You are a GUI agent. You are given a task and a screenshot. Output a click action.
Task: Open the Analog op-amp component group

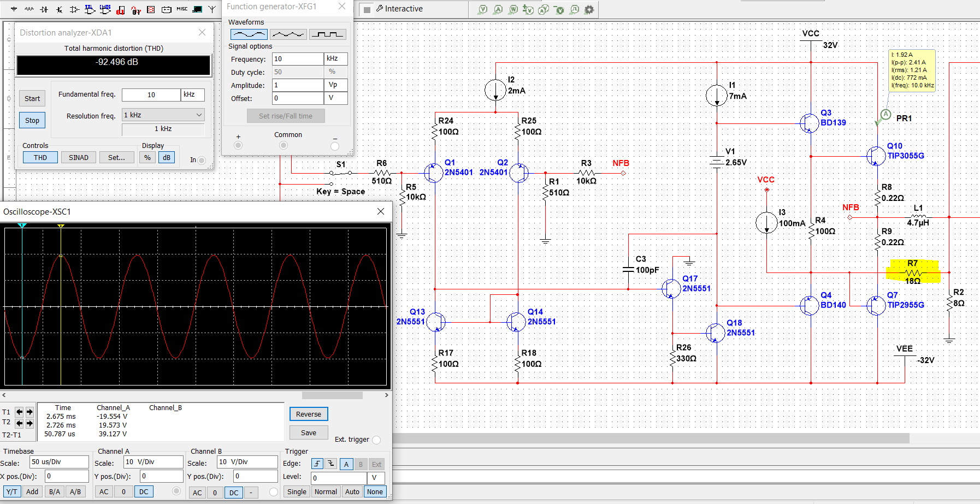(x=74, y=9)
